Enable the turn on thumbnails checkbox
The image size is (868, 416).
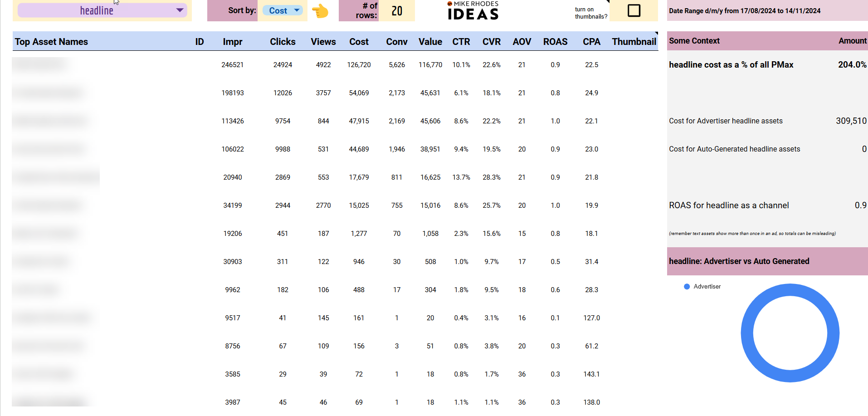point(634,10)
